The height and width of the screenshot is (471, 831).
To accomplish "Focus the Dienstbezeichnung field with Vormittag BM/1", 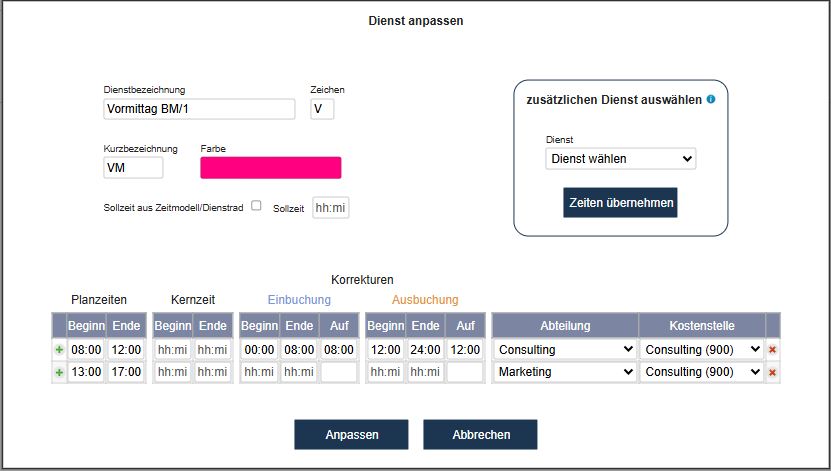I will point(199,109).
